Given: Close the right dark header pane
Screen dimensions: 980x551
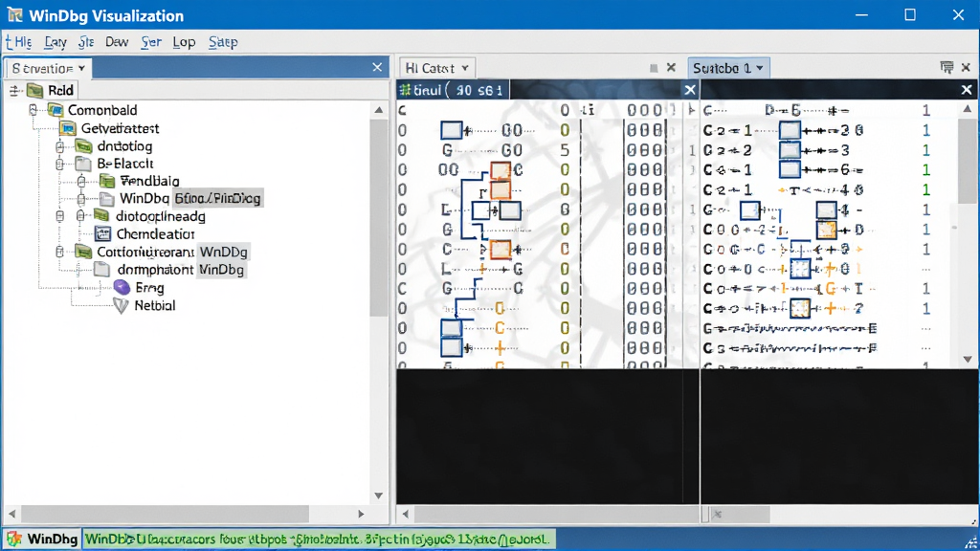Looking at the screenshot, I should (x=967, y=90).
